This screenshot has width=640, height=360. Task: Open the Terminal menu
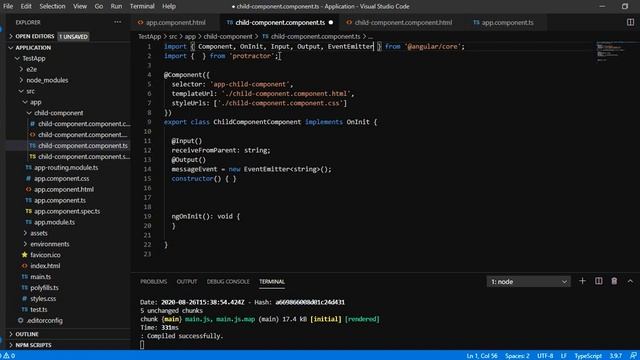point(142,6)
